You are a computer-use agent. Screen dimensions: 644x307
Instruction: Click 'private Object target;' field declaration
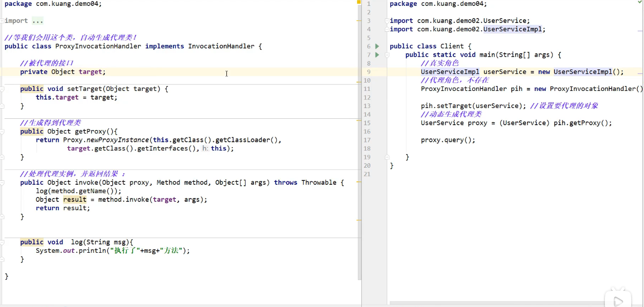click(63, 72)
